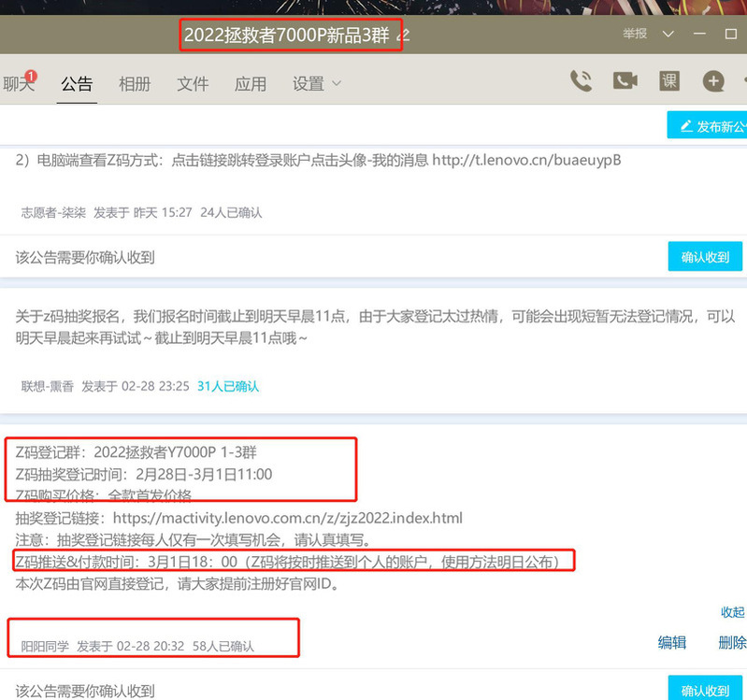
Task: Confirm receipt of the 阳阳同学 announcement
Action: tap(705, 689)
